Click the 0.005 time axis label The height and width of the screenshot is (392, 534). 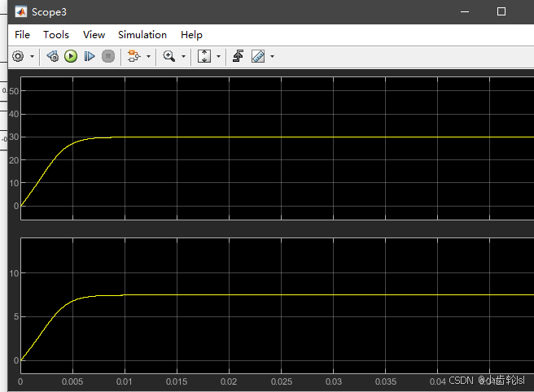tap(72, 381)
